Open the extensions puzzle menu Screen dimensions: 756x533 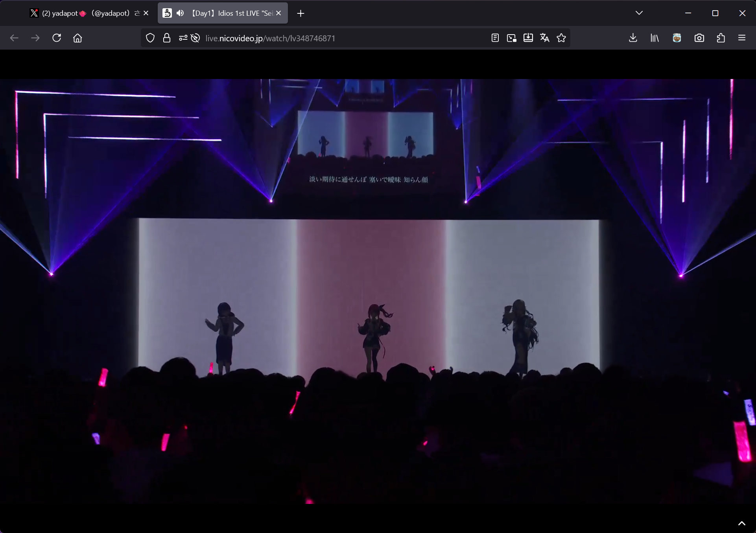(x=721, y=38)
